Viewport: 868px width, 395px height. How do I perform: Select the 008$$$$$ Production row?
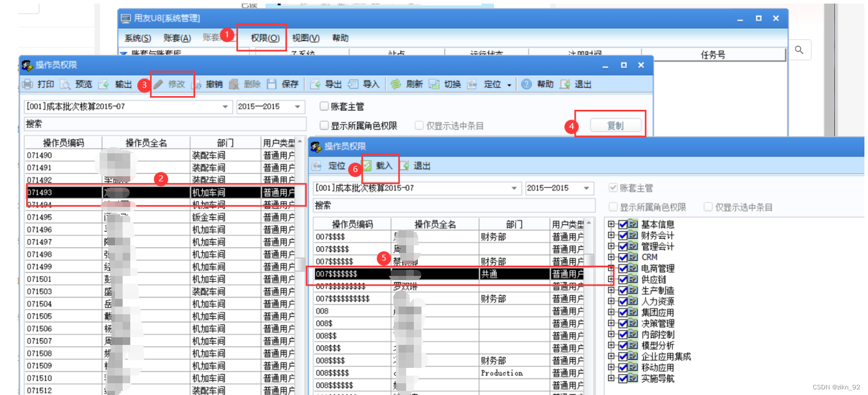pyautogui.click(x=449, y=373)
